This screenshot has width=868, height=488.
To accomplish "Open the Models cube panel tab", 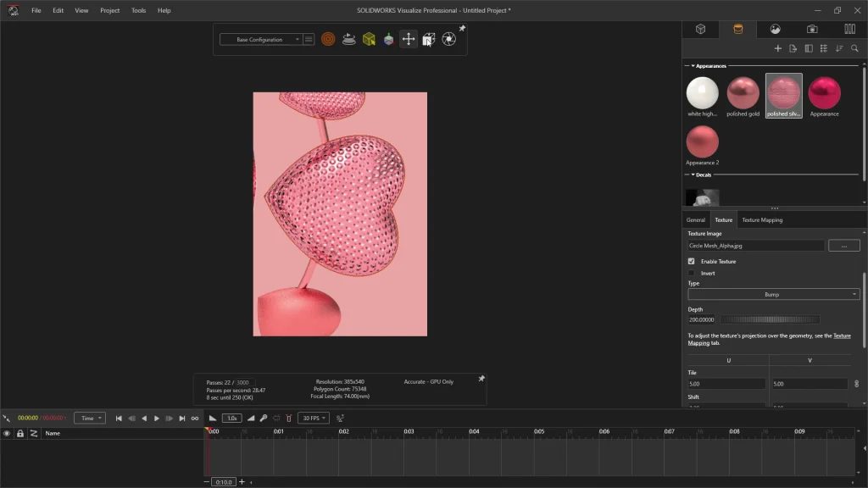I will tap(701, 29).
